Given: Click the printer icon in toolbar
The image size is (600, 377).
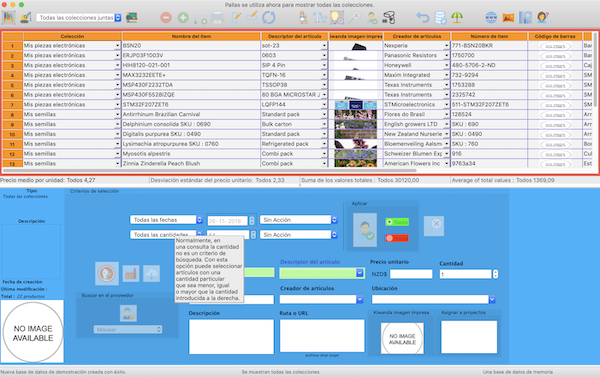Looking at the screenshot, I should [x=217, y=18].
